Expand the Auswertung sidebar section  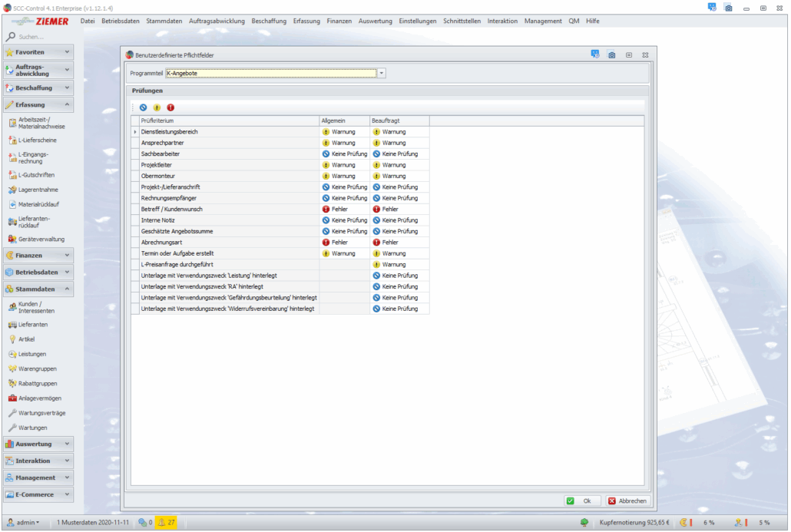click(68, 444)
